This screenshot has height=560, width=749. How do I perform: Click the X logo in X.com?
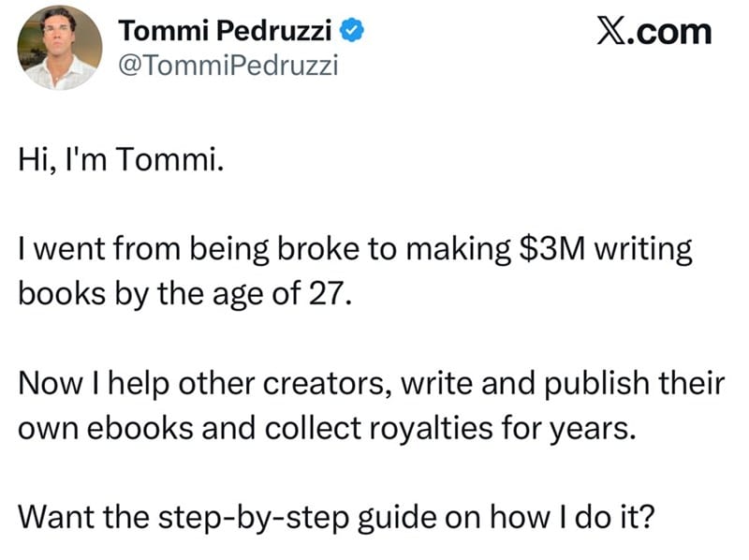[x=609, y=32]
